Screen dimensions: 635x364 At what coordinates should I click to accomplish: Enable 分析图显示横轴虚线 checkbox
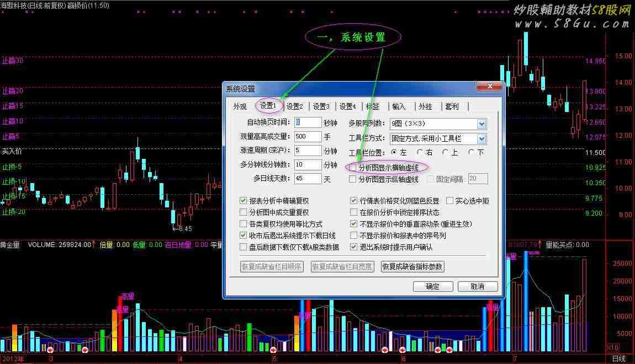click(x=353, y=167)
